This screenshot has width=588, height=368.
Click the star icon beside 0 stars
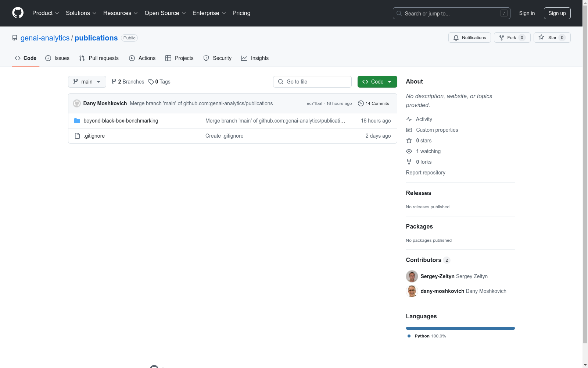tap(409, 141)
